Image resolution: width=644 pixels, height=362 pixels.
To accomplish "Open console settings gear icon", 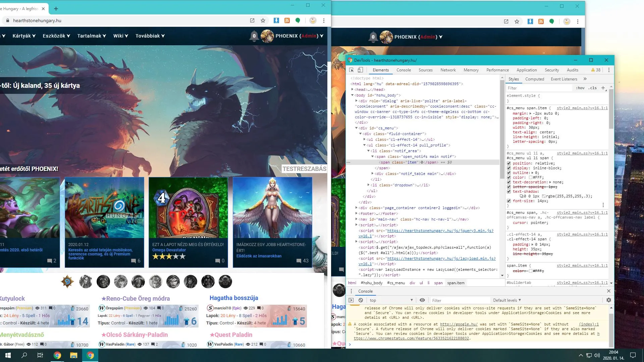I will 609,300.
